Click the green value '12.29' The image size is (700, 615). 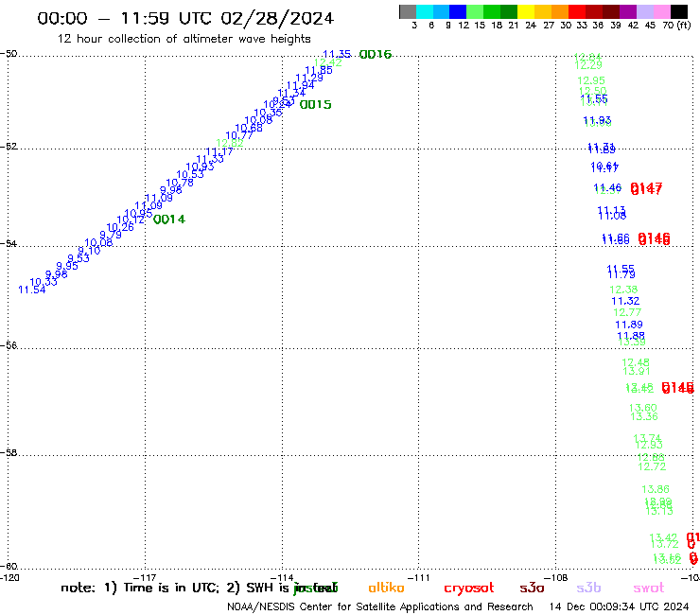coord(588,65)
